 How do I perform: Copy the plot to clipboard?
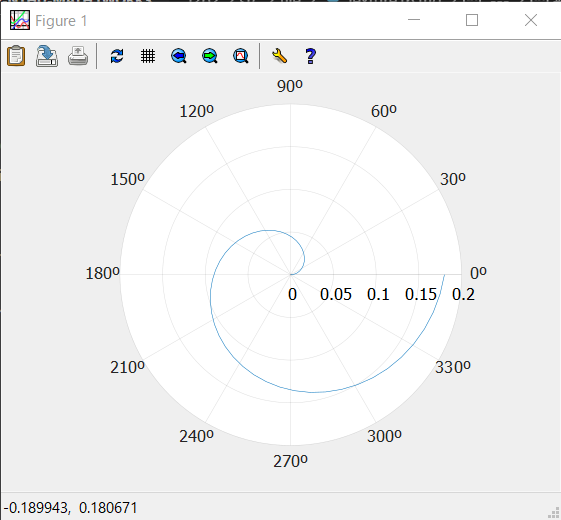(16, 56)
